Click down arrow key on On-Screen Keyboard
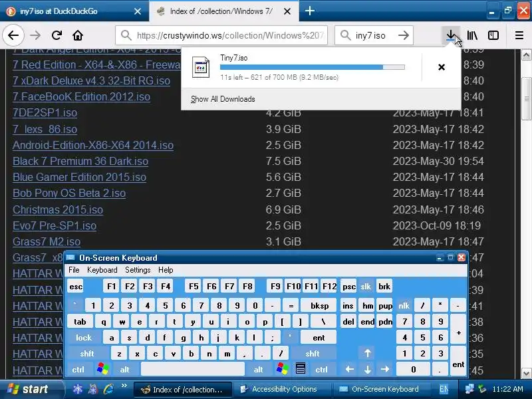The width and height of the screenshot is (532, 399). click(x=368, y=369)
